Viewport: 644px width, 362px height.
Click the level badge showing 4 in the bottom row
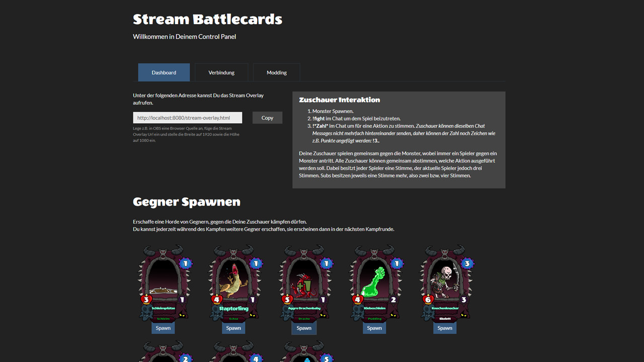pyautogui.click(x=255, y=359)
